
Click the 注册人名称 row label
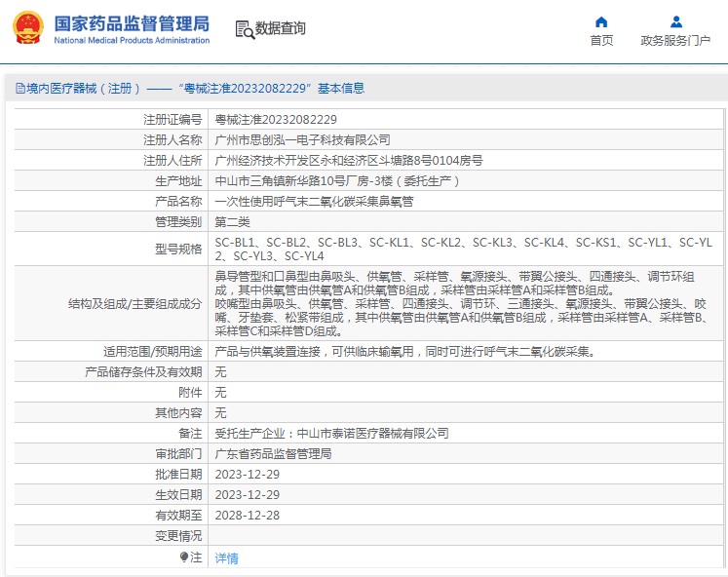click(172, 140)
